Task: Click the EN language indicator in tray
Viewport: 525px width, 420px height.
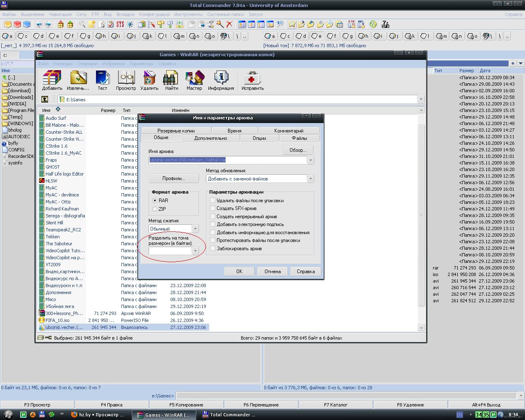Action: coord(459,415)
